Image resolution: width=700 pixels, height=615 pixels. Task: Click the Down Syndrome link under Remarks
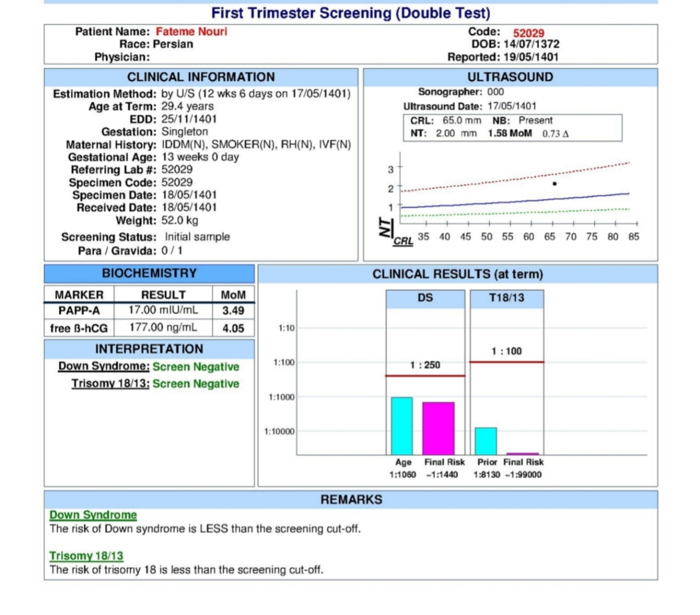93,515
